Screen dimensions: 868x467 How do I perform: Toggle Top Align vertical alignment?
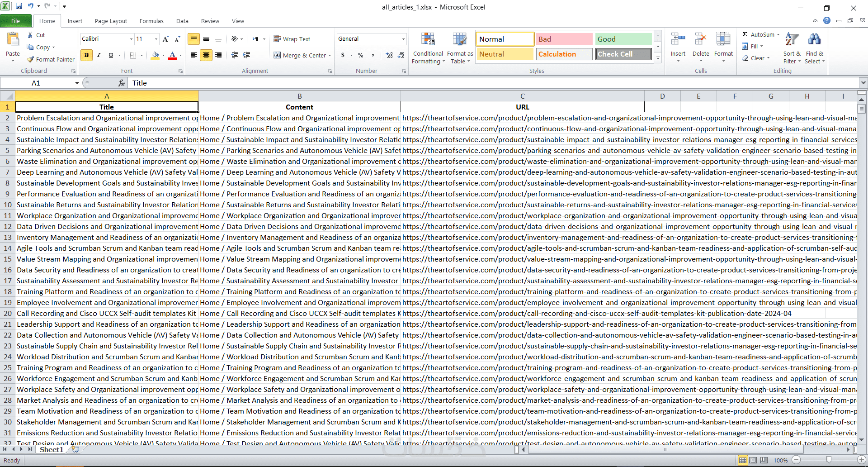[x=193, y=39]
